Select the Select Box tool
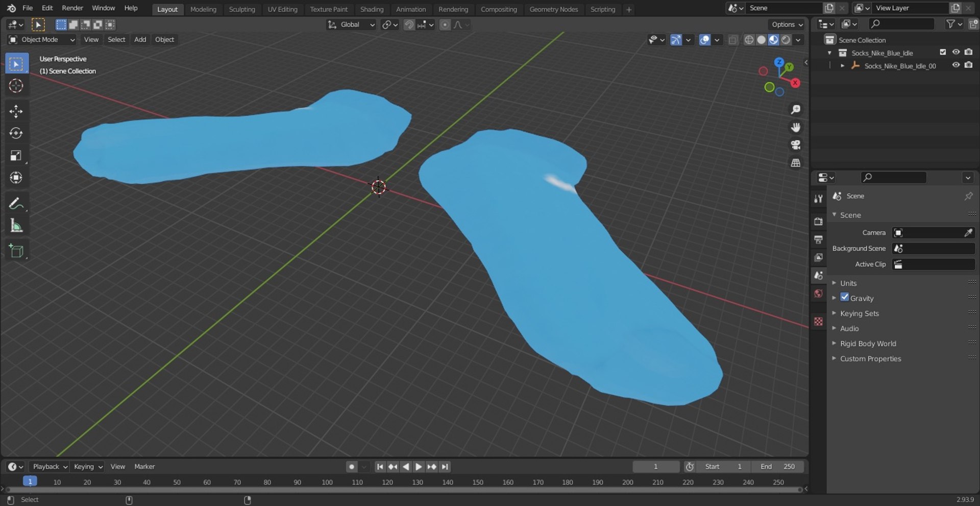This screenshot has width=980, height=506. (16, 64)
